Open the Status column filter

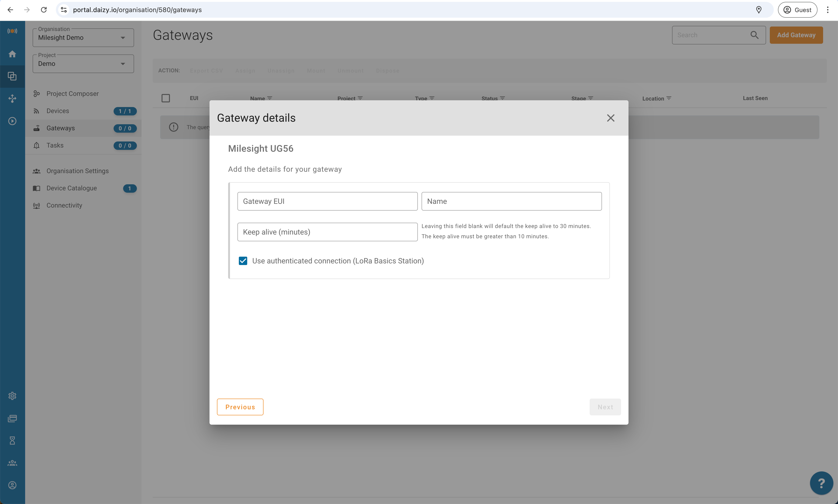[x=502, y=98]
